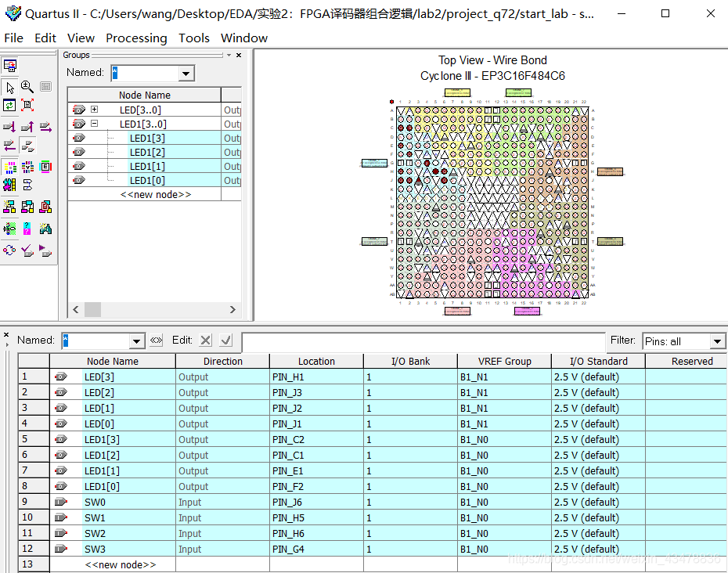The width and height of the screenshot is (728, 573).
Task: Choose the assign pins rightward icon
Action: (45, 126)
